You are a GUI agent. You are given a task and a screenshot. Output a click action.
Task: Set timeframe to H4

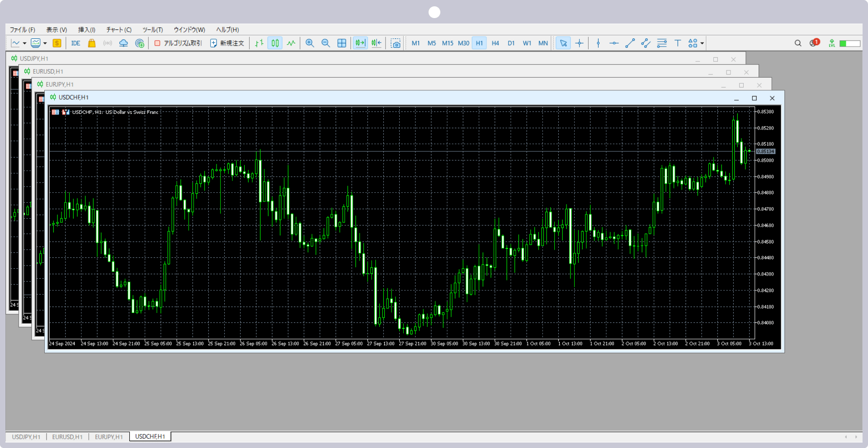[x=495, y=43]
